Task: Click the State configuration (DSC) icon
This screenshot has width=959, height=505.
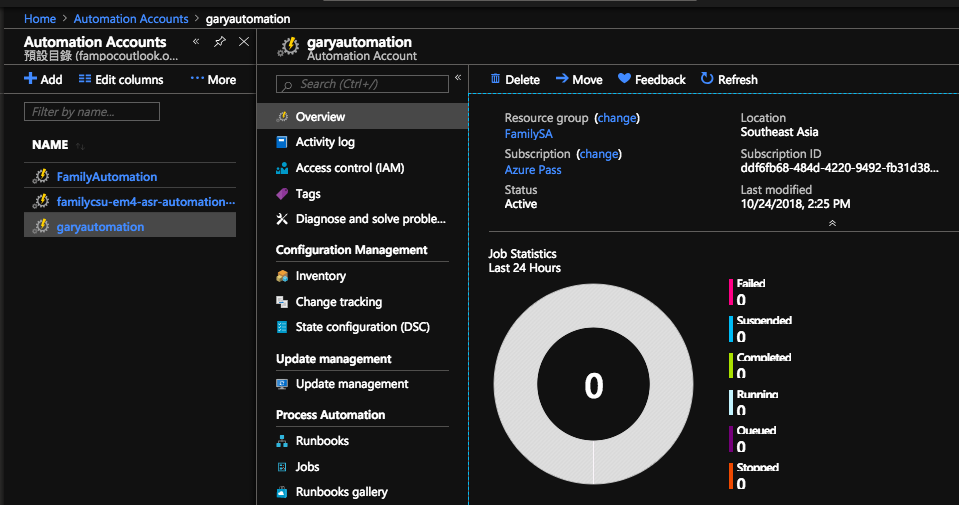Action: 282,327
